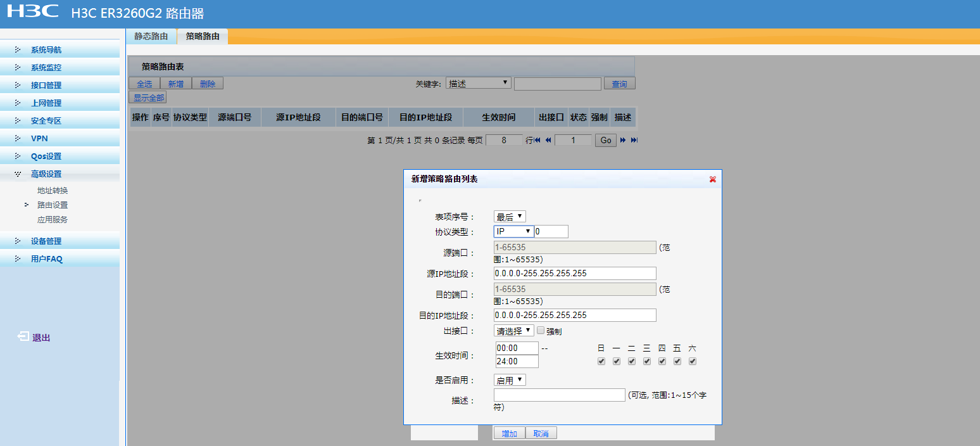Click the 取消 button

pos(541,433)
